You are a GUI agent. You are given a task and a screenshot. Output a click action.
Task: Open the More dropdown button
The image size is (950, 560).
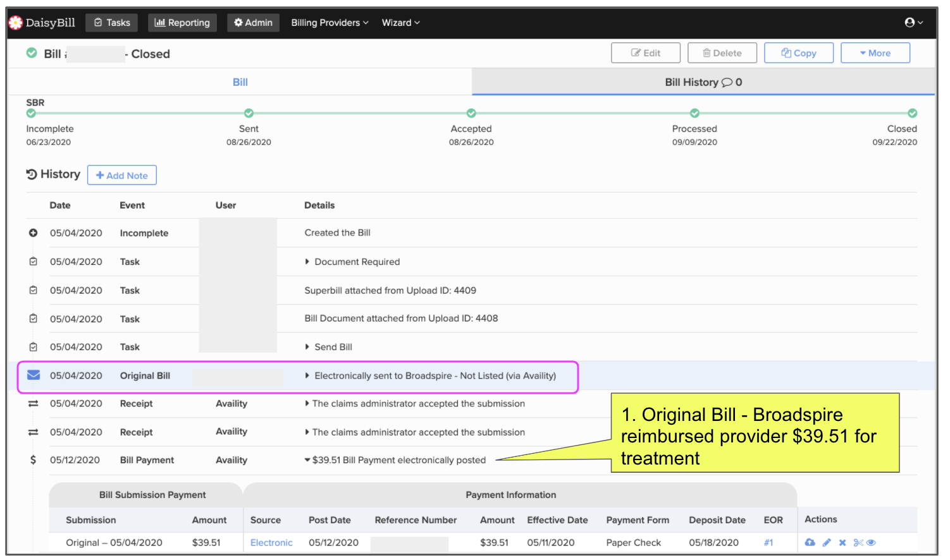(875, 53)
